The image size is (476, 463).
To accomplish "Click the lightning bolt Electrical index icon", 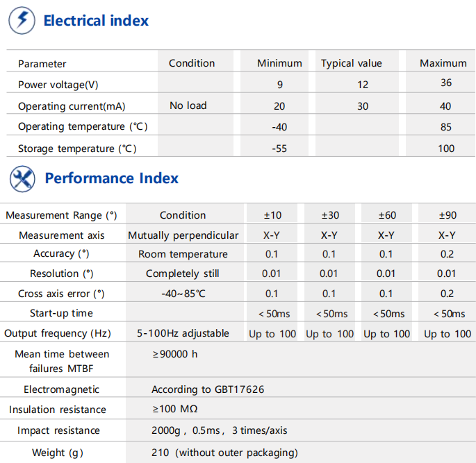I will [22, 20].
